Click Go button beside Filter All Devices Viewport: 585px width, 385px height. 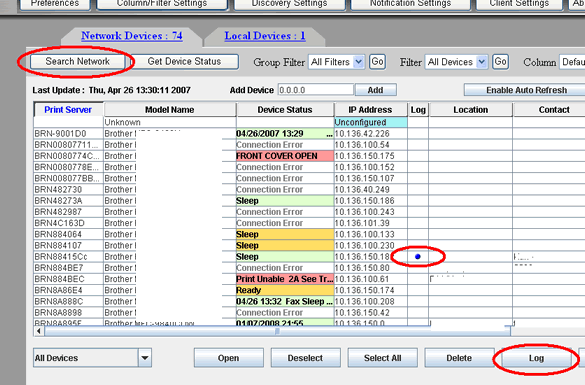pyautogui.click(x=500, y=62)
